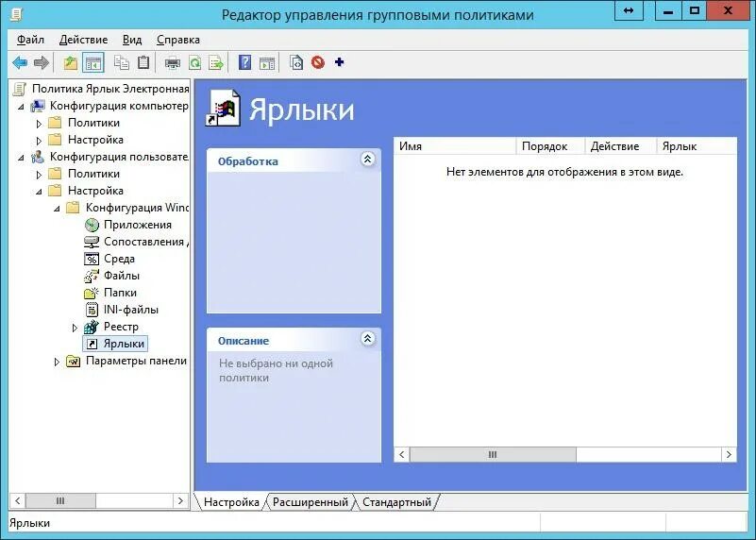Click the list horizontal scrollbar thumb
The width and height of the screenshot is (756, 540).
coord(493,454)
